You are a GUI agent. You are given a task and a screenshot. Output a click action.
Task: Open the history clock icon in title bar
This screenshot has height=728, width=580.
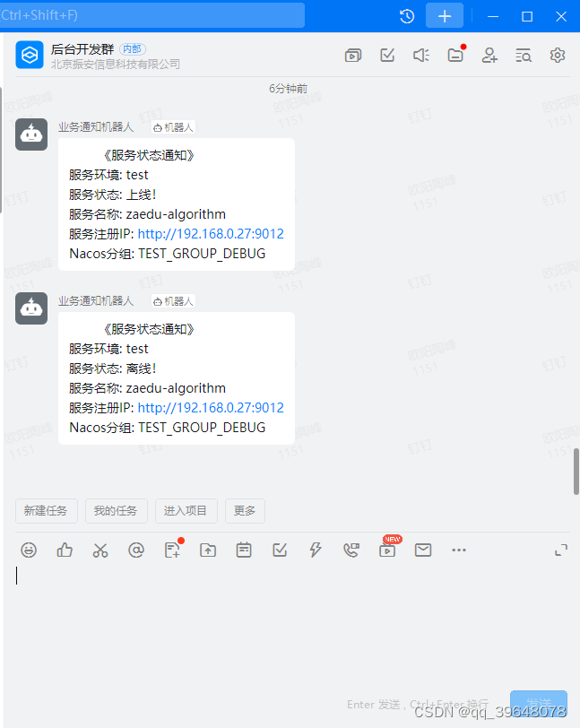click(x=407, y=16)
